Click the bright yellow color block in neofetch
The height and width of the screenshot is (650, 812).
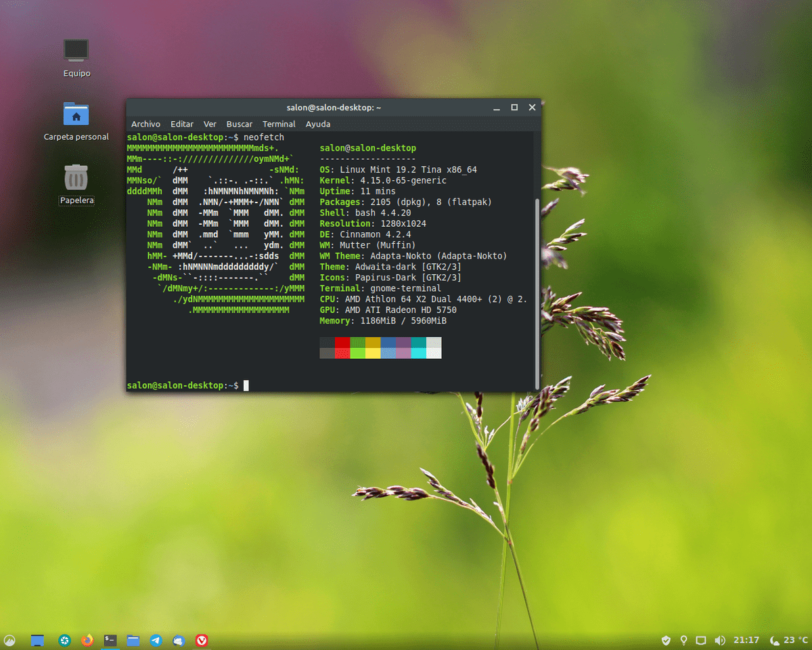click(x=373, y=353)
